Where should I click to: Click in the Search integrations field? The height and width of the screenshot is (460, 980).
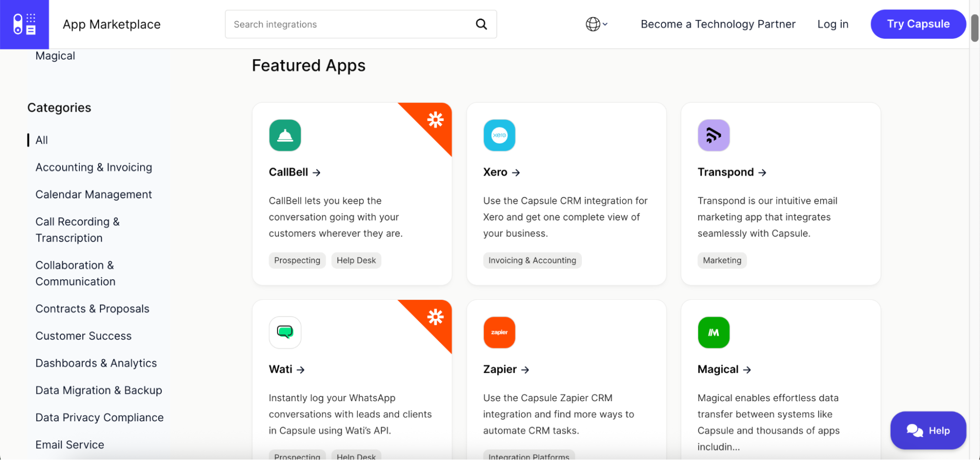(361, 24)
